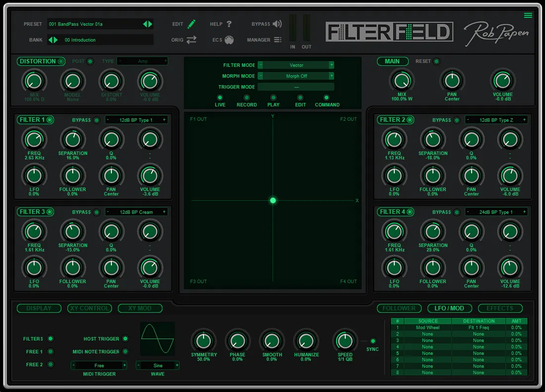545x392 pixels.
Task: Switch to the XY CONTROL tab
Action: pyautogui.click(x=90, y=308)
